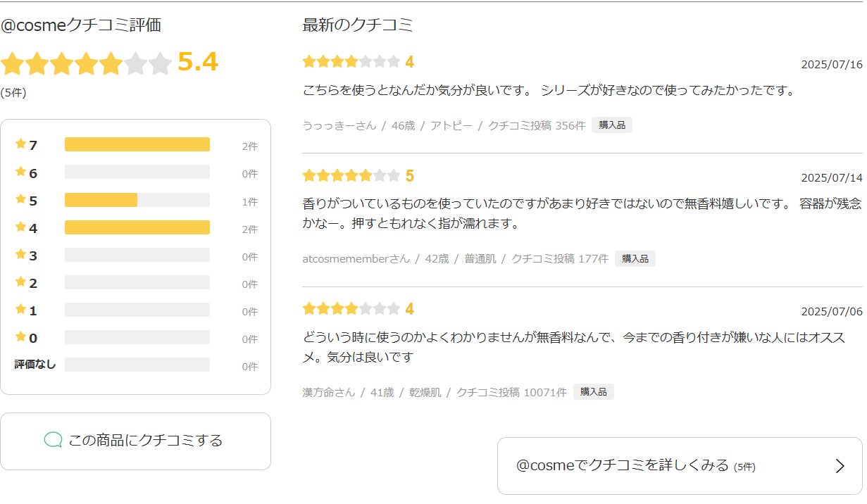
Task: Click the star icon beside rating 5
Action: click(20, 200)
